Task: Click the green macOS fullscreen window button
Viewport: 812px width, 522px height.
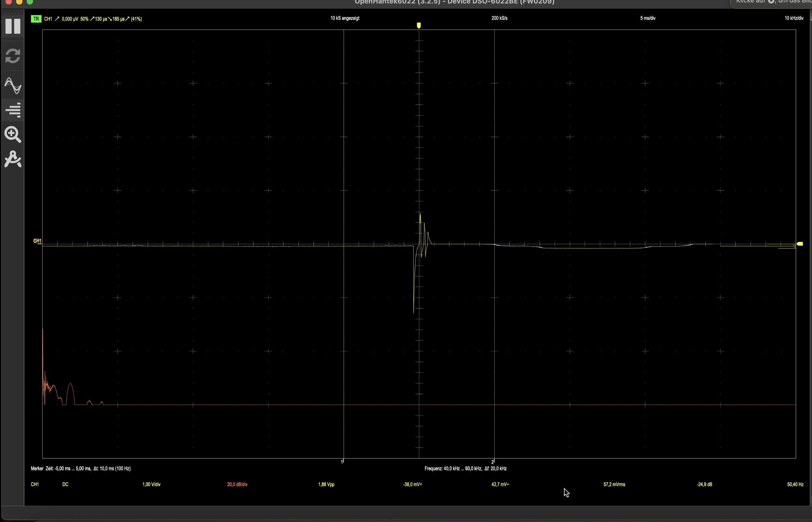Action: 30,2
